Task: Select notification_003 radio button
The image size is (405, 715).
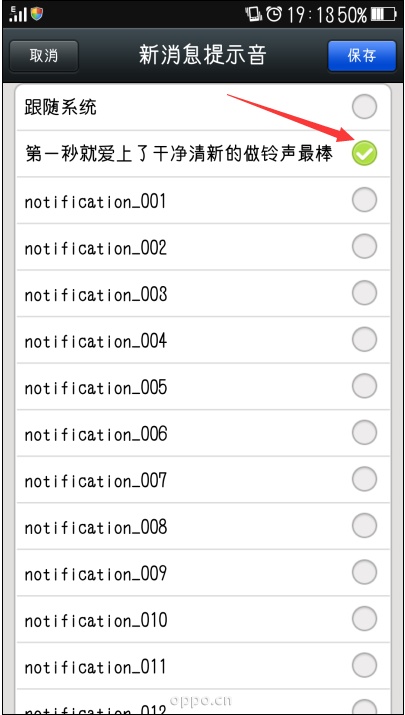Action: point(364,293)
